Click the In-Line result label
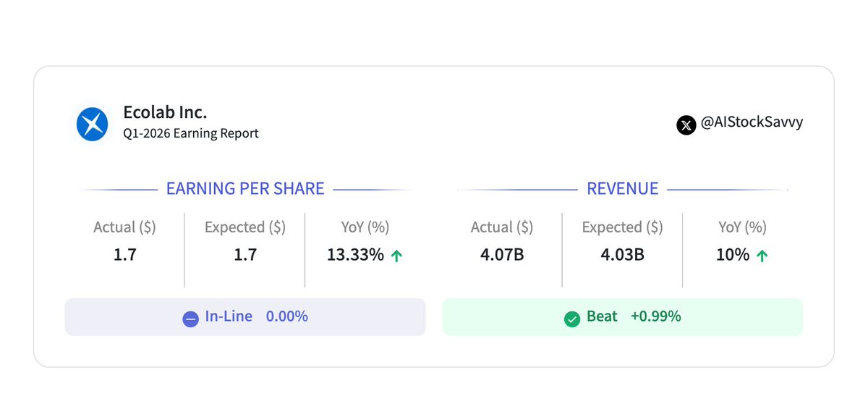 point(228,316)
